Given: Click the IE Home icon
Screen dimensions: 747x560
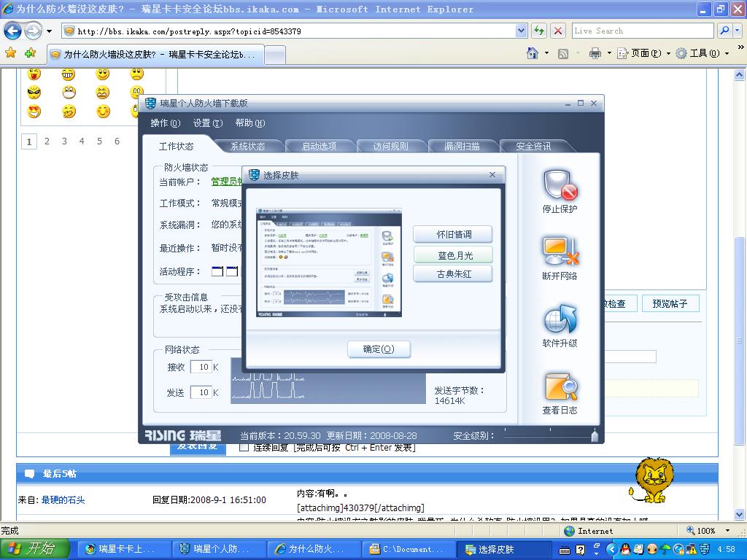Looking at the screenshot, I should (533, 52).
